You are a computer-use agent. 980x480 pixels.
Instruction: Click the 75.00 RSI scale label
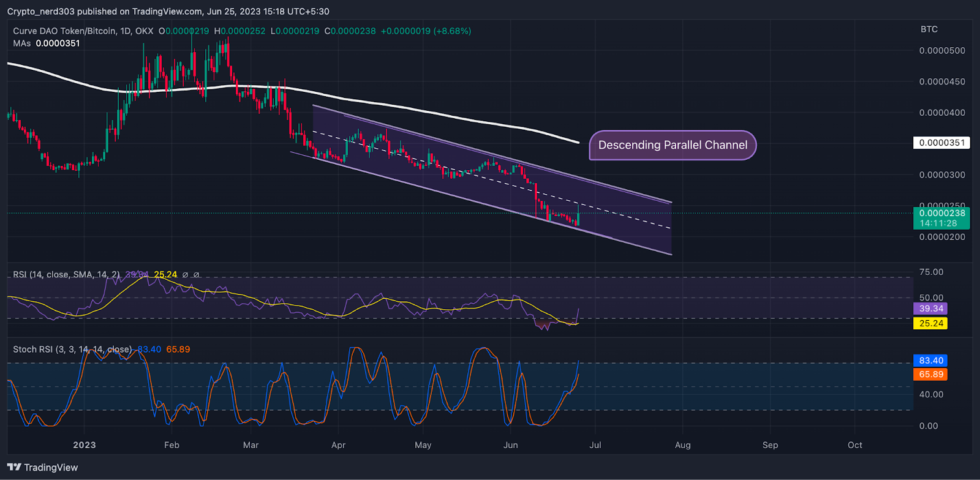tap(931, 272)
